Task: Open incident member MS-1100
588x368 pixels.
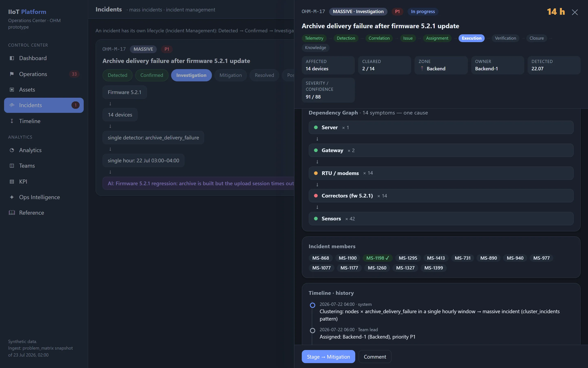Action: (x=347, y=258)
